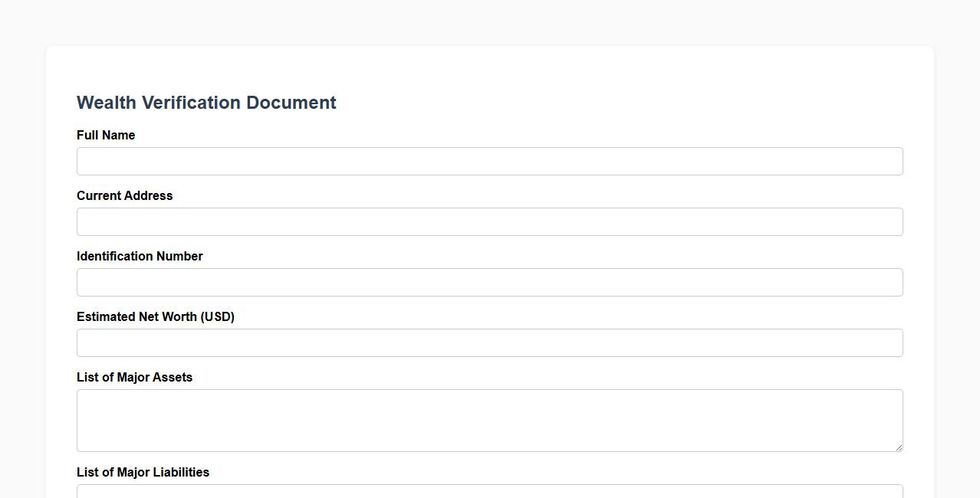Viewport: 980px width, 498px height.
Task: Click "Verification" in the page heading
Action: point(192,103)
